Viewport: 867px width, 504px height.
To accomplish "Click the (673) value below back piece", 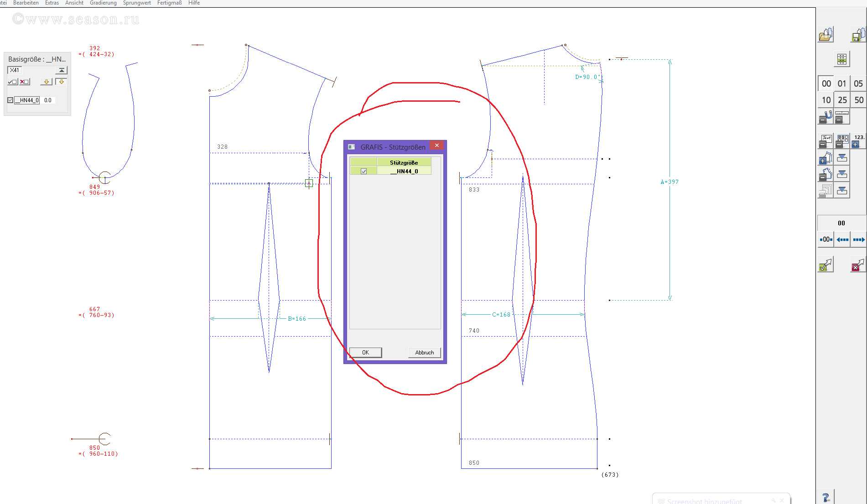I will click(610, 475).
